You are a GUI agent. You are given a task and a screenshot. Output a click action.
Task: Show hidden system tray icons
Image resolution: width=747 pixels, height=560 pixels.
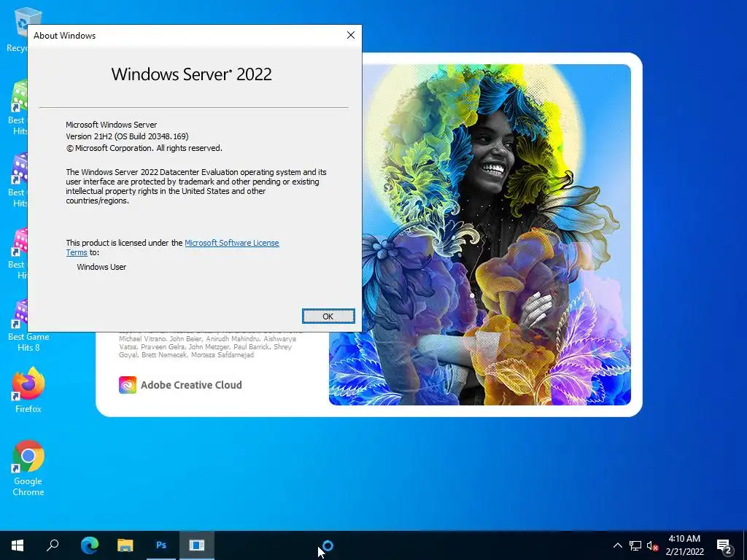(x=617, y=545)
